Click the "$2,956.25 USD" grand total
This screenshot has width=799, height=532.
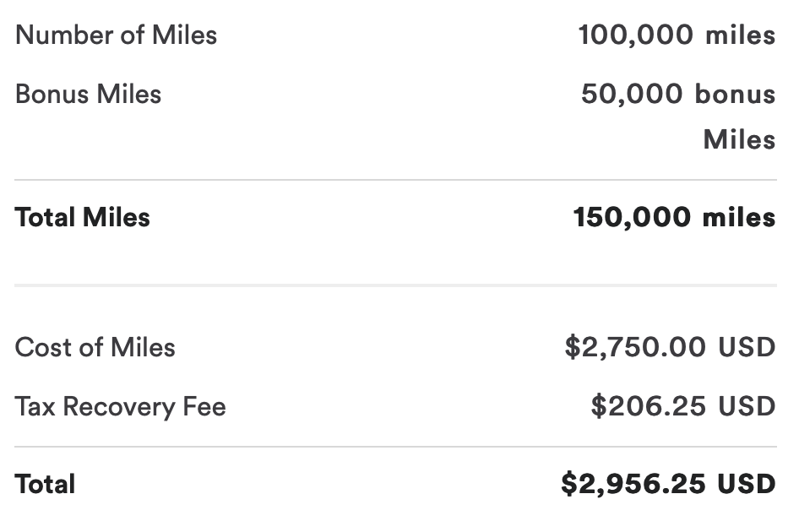[668, 485]
